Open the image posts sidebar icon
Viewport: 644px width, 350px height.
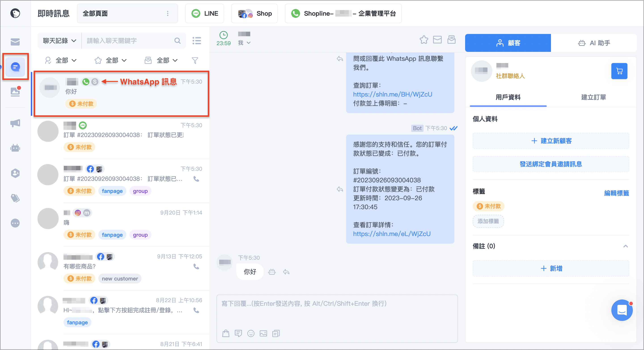click(x=15, y=91)
